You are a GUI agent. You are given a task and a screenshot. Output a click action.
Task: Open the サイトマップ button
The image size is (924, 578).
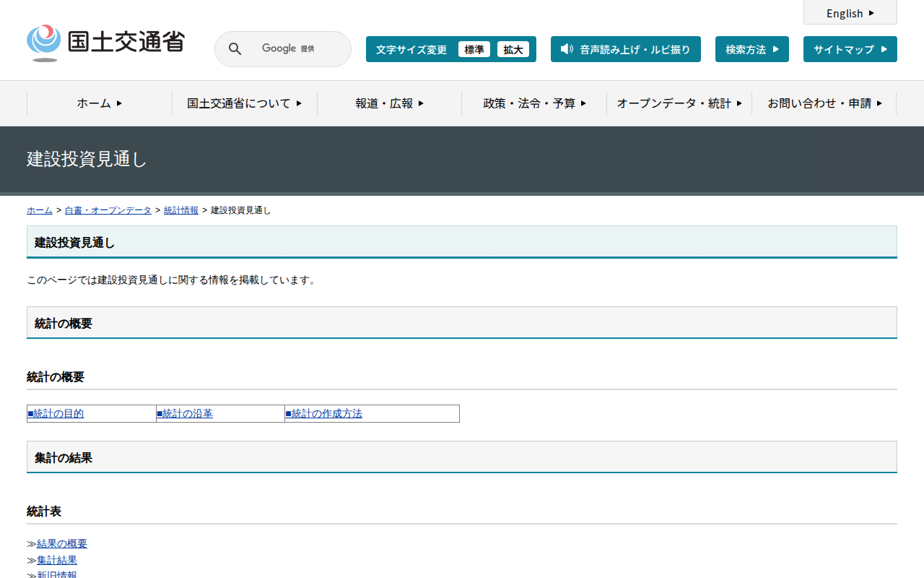click(x=850, y=49)
